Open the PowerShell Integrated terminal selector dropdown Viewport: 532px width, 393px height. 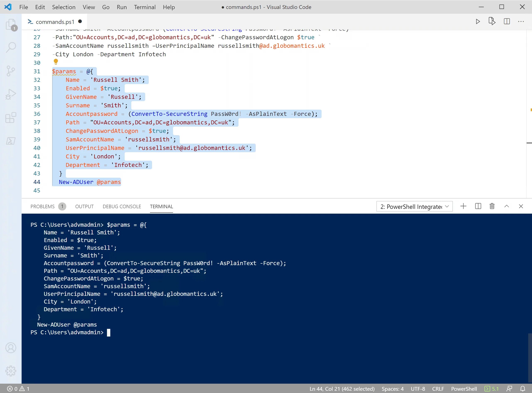click(414, 207)
